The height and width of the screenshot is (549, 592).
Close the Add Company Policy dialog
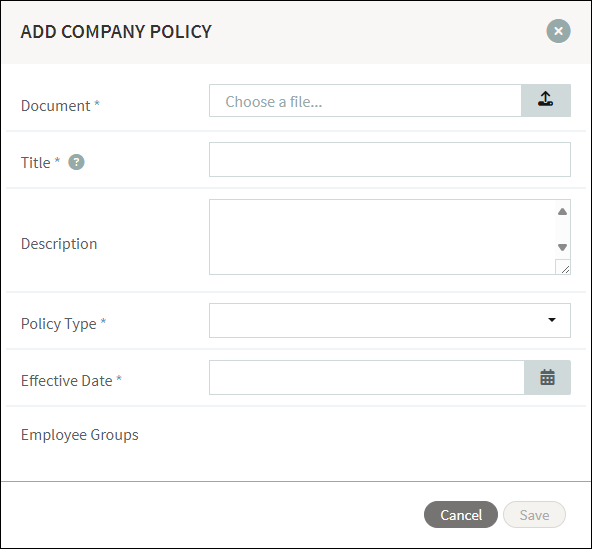pos(558,31)
